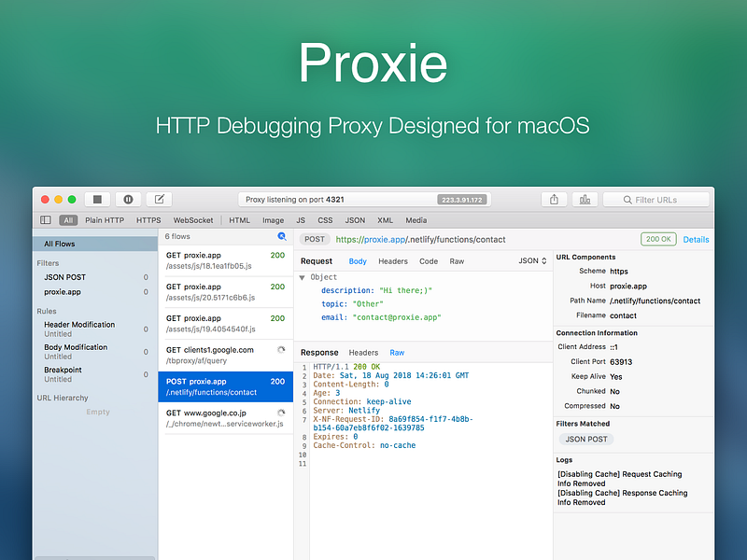The height and width of the screenshot is (560, 747).
Task: Switch to Request Code tab
Action: pos(429,261)
